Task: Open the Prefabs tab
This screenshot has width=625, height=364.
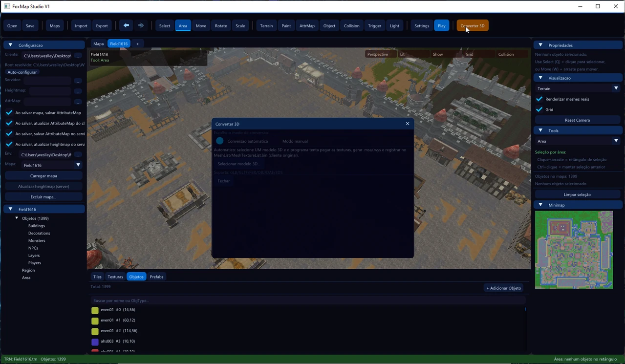Action: pos(157,277)
